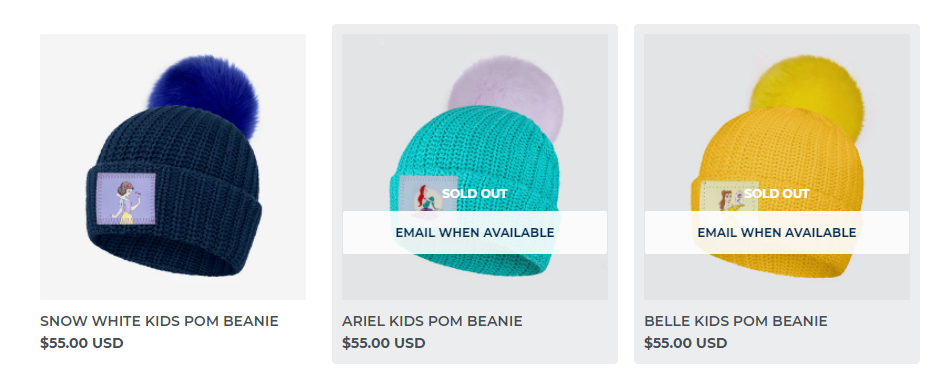Click the Ariel character patch on the teal beanie

(428, 194)
